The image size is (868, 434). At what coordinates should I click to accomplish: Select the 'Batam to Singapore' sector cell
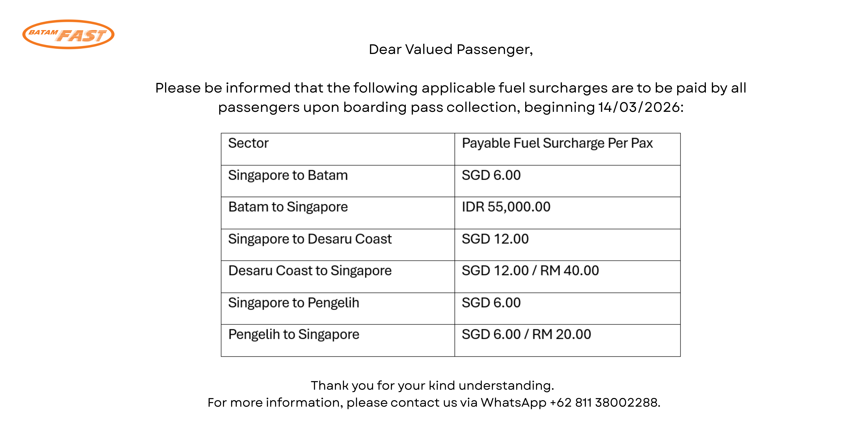tap(288, 207)
